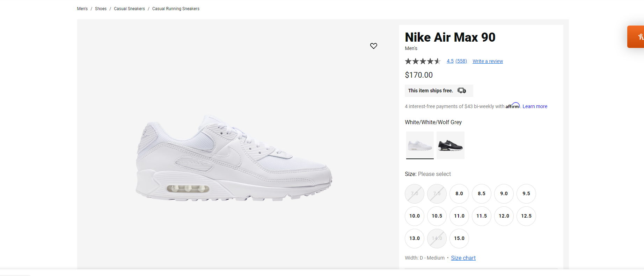
Task: Navigate to Shoes breadcrumb
Action: click(101, 9)
